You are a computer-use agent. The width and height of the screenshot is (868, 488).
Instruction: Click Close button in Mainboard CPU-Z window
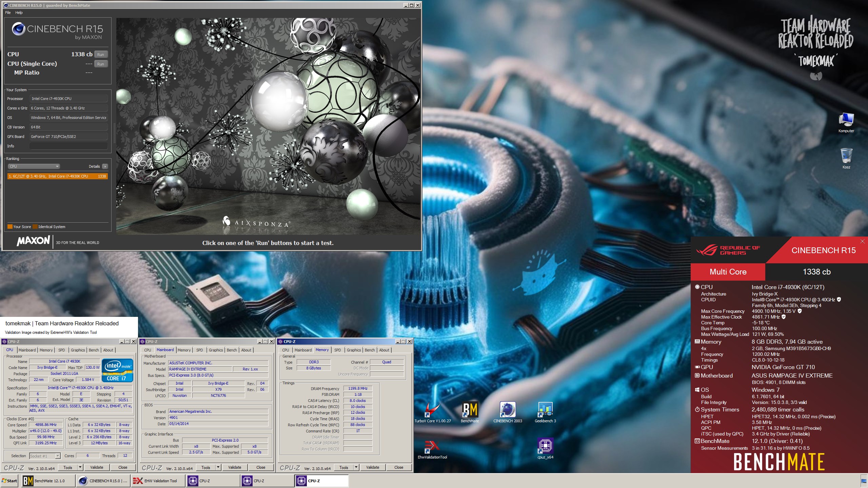tap(261, 467)
